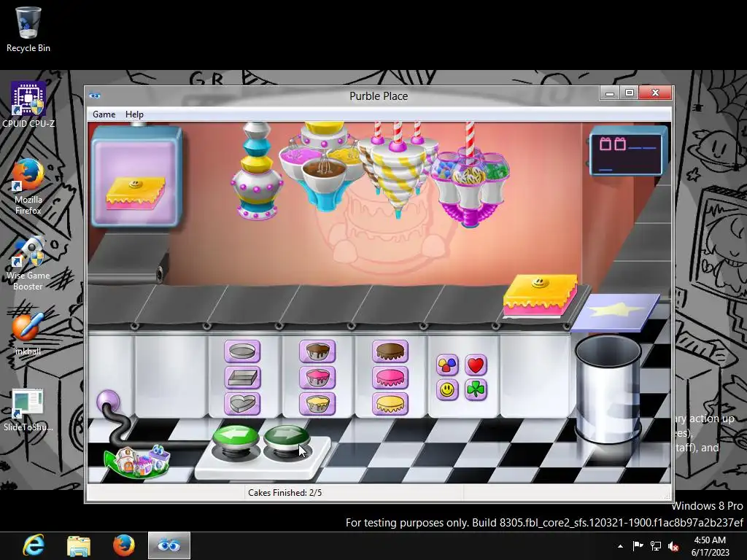The width and height of the screenshot is (747, 560).
Task: Select the round cake pan button
Action: click(x=242, y=351)
